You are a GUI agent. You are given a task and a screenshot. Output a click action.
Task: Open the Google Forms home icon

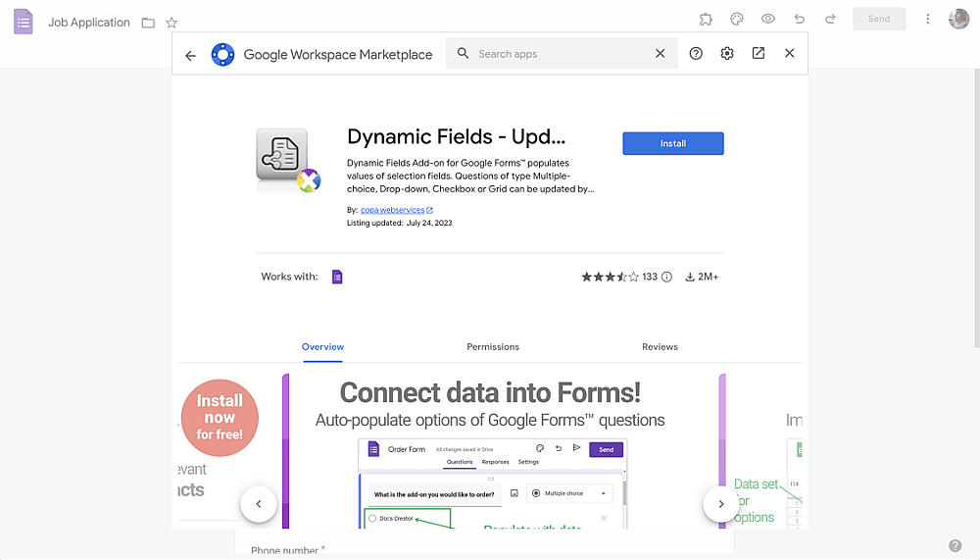[x=24, y=22]
